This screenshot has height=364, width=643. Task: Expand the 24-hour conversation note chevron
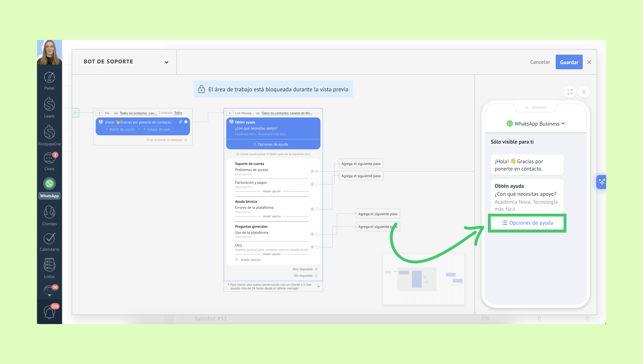[x=318, y=286]
